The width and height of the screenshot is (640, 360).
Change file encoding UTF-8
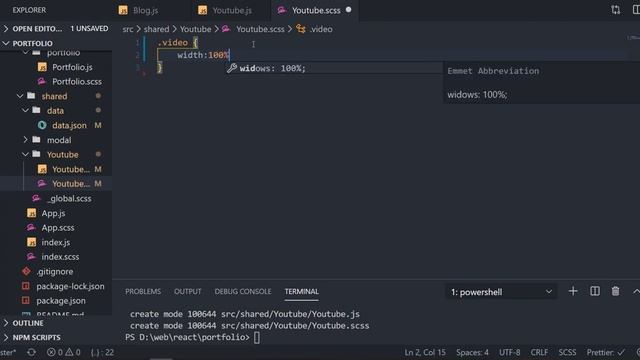(x=509, y=352)
